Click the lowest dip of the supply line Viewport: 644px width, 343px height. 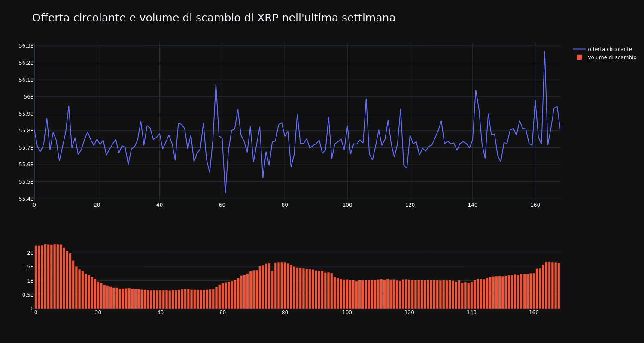coord(225,193)
